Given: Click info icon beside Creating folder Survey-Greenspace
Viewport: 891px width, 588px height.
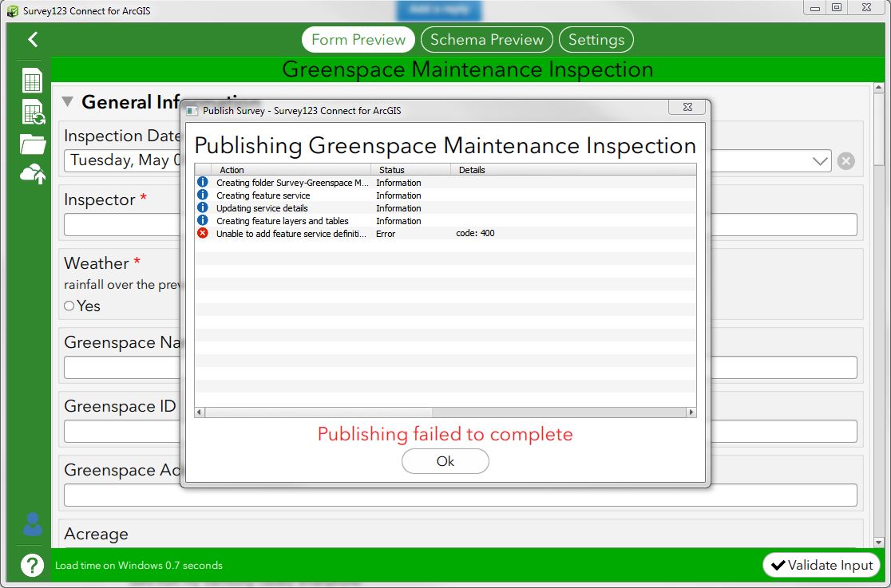Looking at the screenshot, I should click(x=202, y=182).
